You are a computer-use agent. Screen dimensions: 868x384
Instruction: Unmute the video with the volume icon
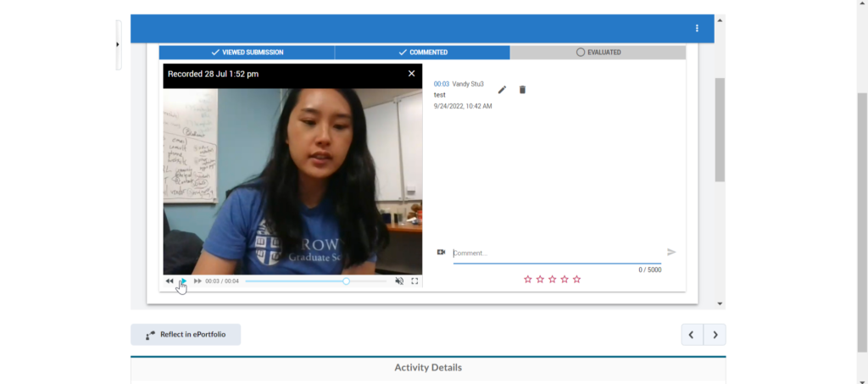(x=399, y=281)
